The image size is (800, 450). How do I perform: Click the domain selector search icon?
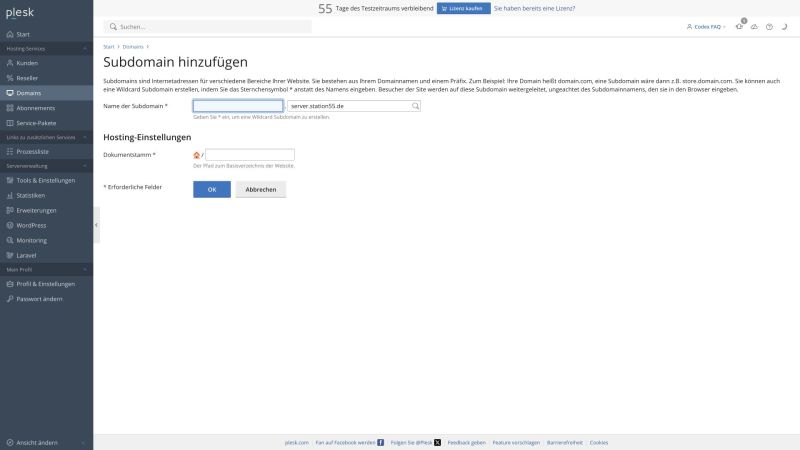pos(415,106)
